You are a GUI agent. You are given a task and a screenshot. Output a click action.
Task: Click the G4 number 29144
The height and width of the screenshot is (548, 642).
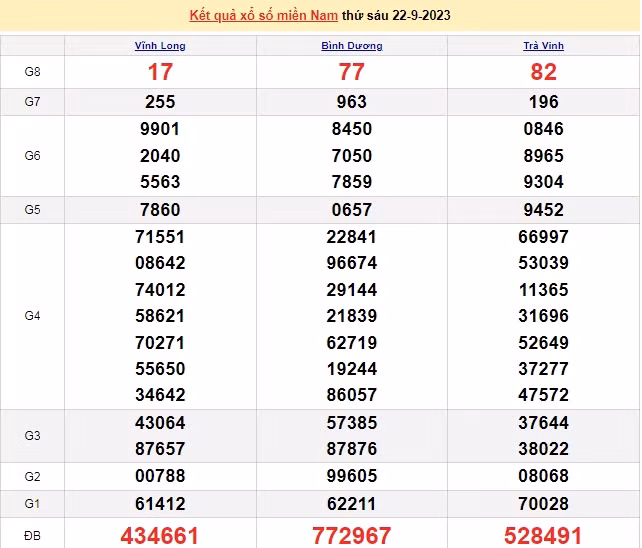352,290
